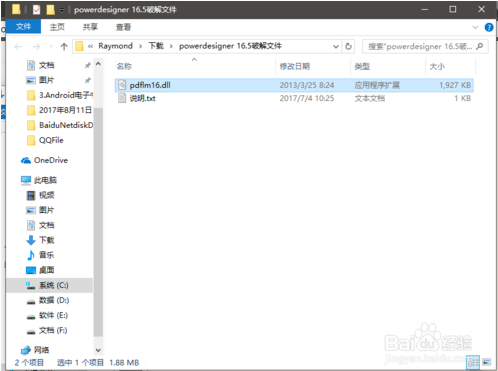This screenshot has width=498, height=371.
Task: Sort files by 类型 column
Action: [x=362, y=66]
